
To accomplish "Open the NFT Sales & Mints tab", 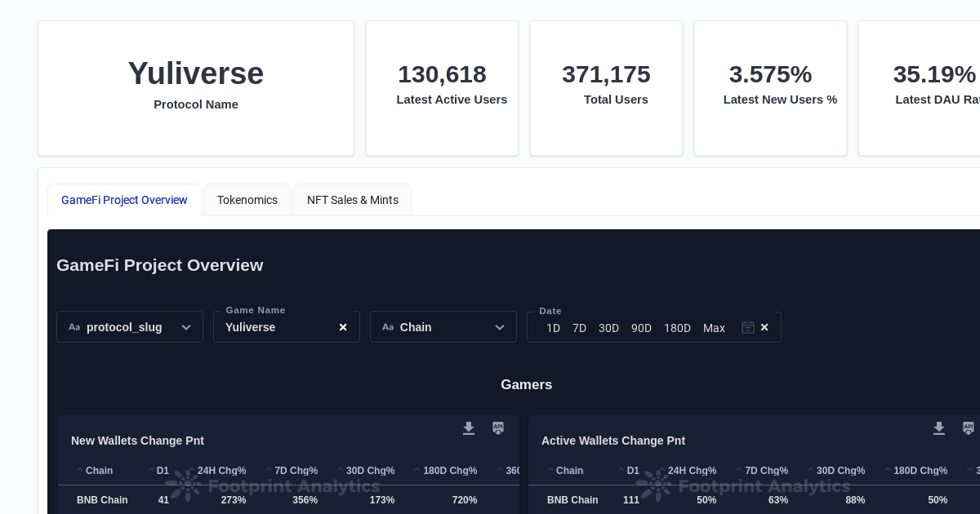I will (353, 200).
